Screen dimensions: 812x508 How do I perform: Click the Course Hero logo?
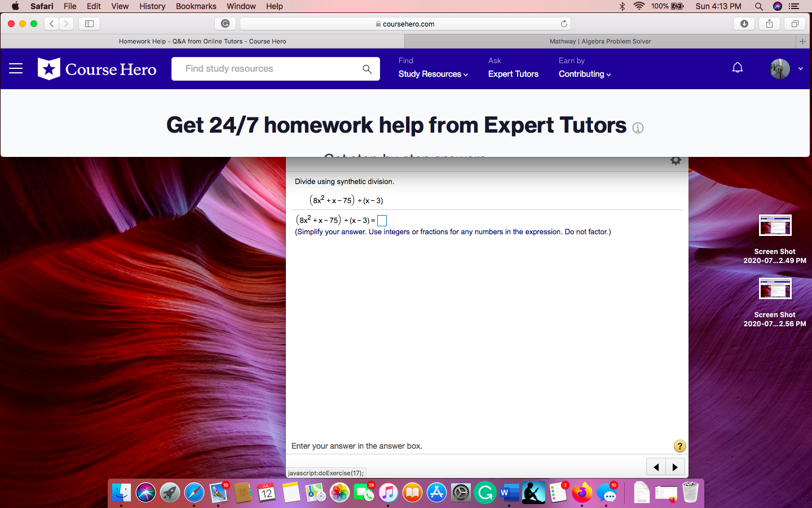[x=96, y=68]
